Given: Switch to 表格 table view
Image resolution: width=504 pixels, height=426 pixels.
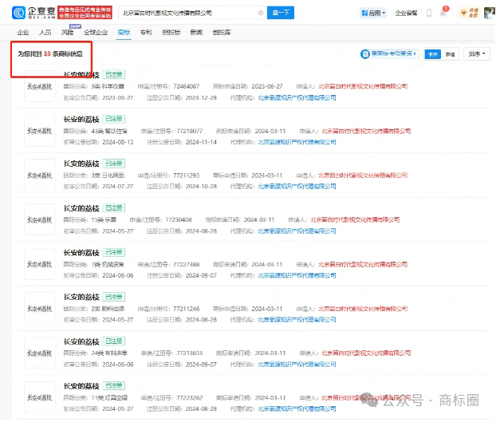Looking at the screenshot, I should pos(450,54).
